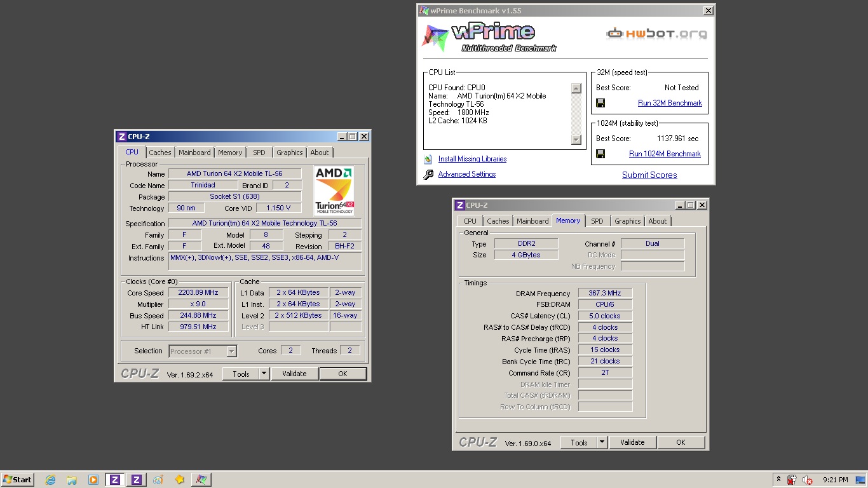The image size is (868, 488).
Task: Click OK button in CPU window
Action: (342, 374)
